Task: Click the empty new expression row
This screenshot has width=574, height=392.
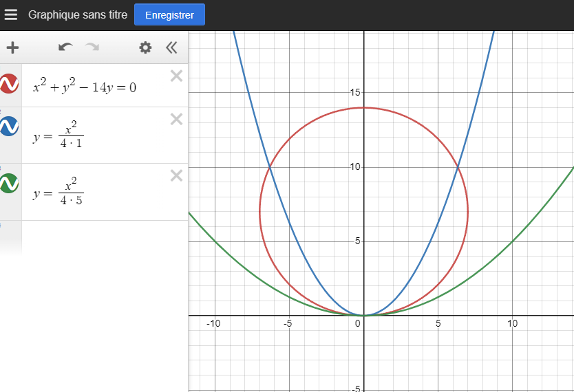Action: 103,237
